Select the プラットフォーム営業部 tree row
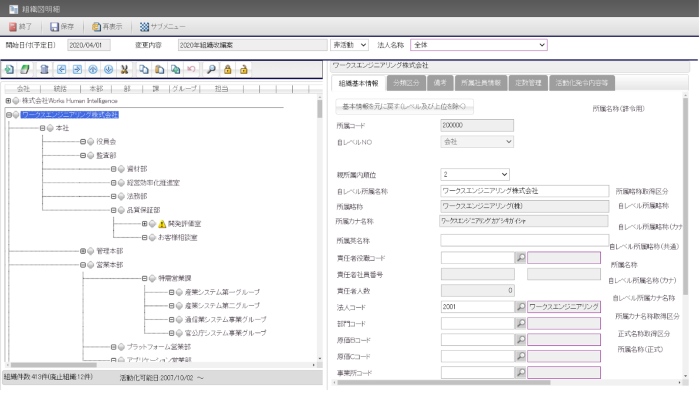 coord(158,347)
